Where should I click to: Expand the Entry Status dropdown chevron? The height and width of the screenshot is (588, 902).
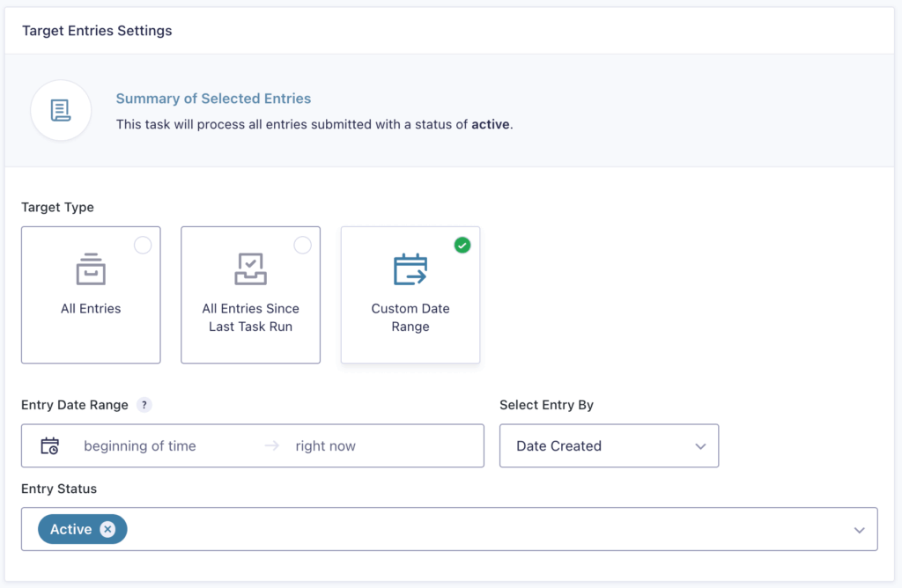(860, 530)
